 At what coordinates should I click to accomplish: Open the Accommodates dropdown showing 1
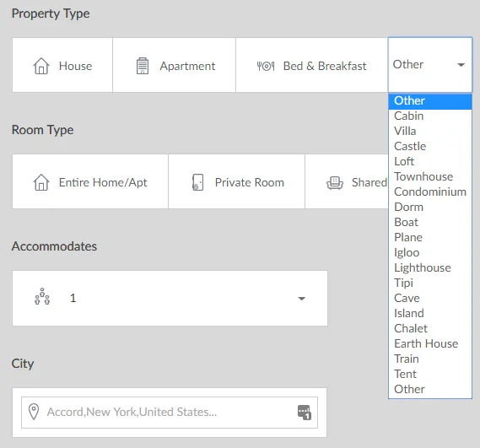click(170, 299)
